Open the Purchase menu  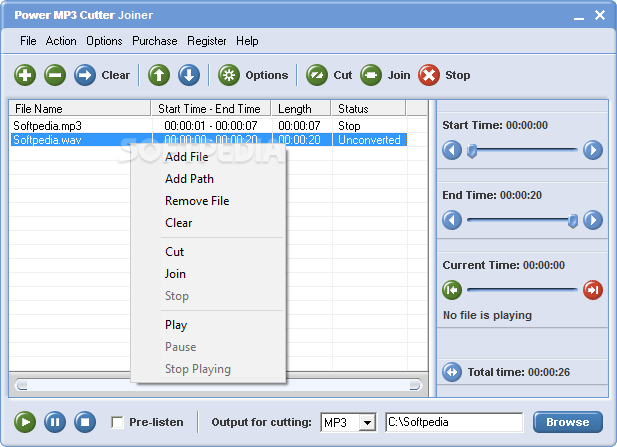tap(155, 41)
